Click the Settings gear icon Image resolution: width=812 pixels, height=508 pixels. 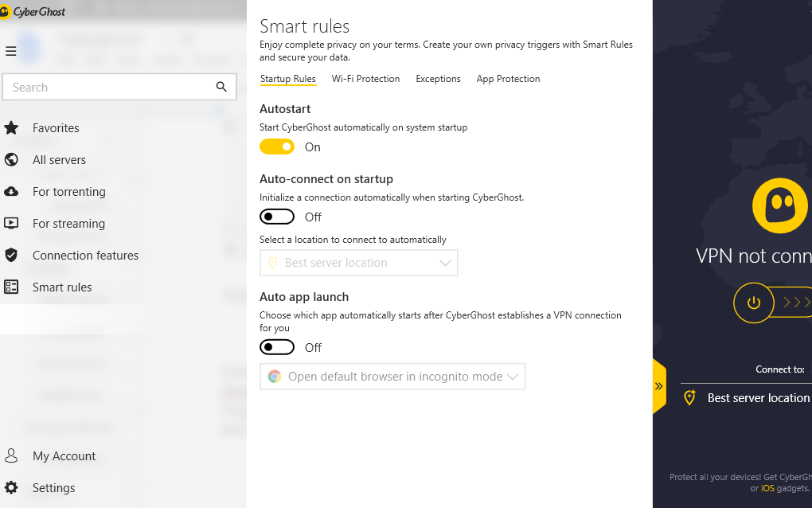click(x=11, y=487)
